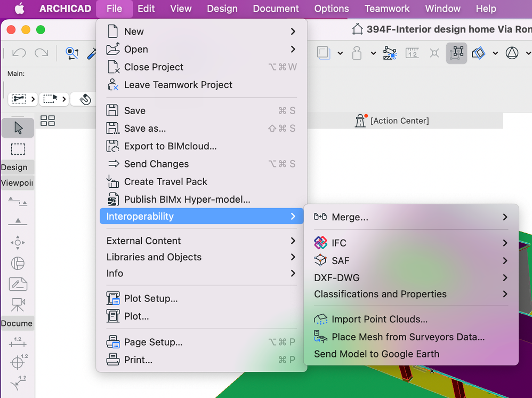Viewport: 532px width, 398px height.
Task: Choose Print... menu item
Action: tap(201, 360)
